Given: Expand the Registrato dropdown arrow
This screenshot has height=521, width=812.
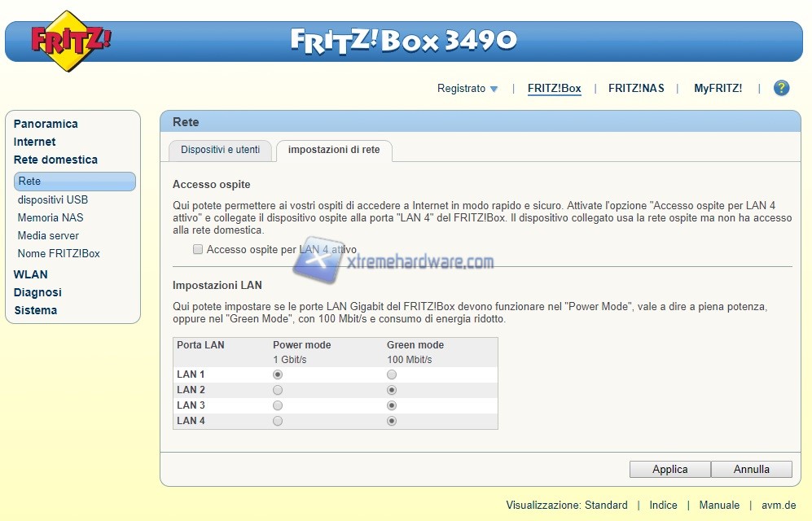Looking at the screenshot, I should [x=494, y=89].
